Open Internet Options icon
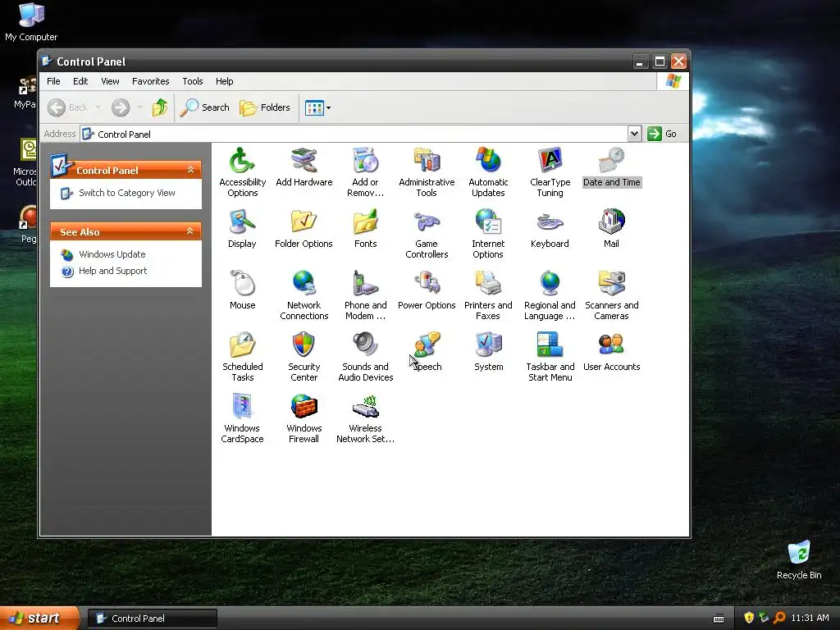Viewport: 840px width, 630px height. pyautogui.click(x=488, y=222)
